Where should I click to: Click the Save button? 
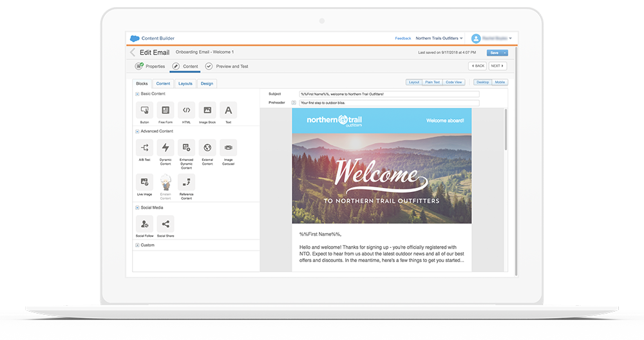(x=495, y=53)
